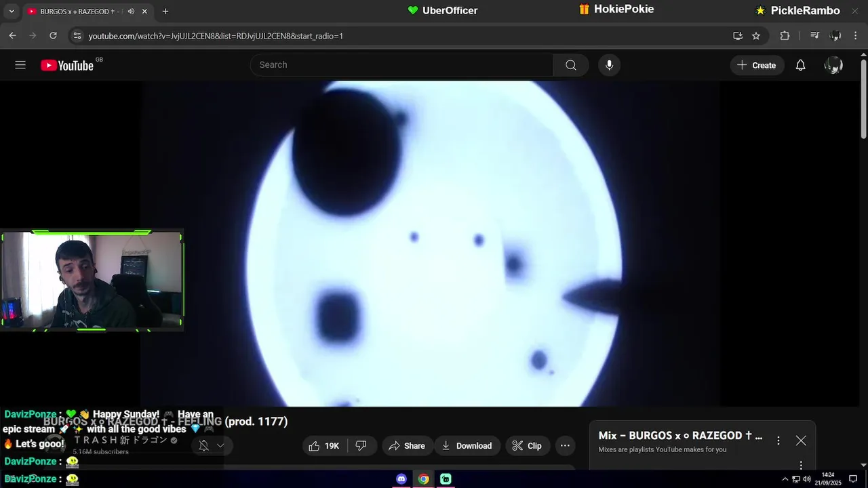Open a new browser tab
868x488 pixels.
click(165, 12)
